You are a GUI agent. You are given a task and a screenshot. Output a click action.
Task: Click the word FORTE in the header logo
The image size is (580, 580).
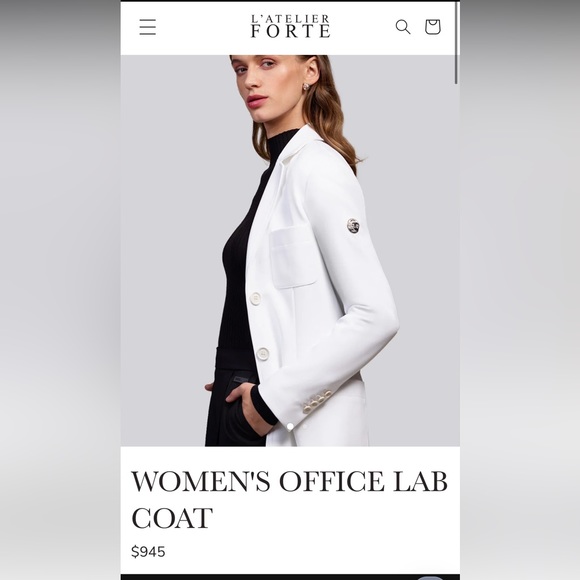point(290,31)
